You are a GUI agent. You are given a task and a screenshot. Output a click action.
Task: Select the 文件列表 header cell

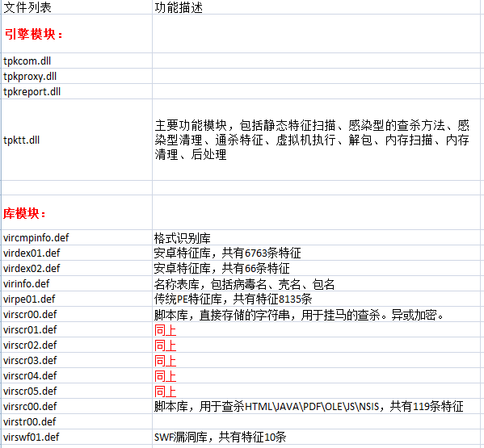point(77,7)
